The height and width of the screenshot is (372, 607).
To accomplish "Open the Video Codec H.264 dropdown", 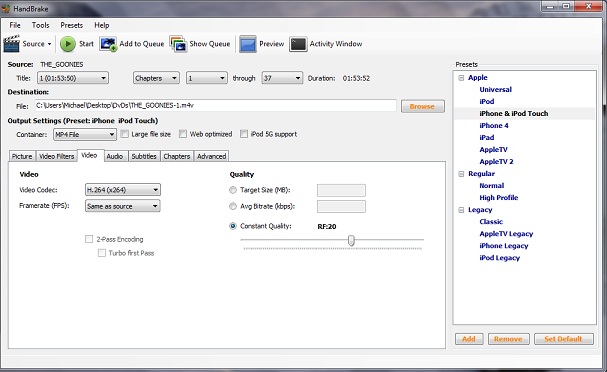I will [123, 190].
